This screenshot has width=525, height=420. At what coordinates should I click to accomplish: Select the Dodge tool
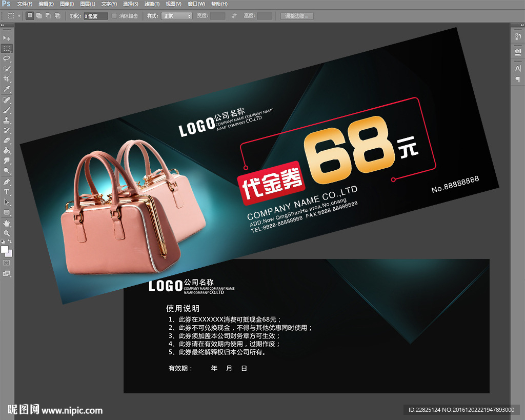[7, 171]
